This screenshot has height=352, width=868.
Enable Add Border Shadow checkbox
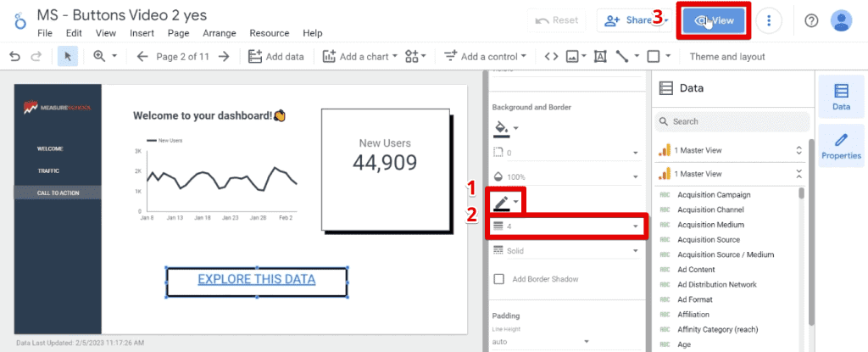[499, 279]
